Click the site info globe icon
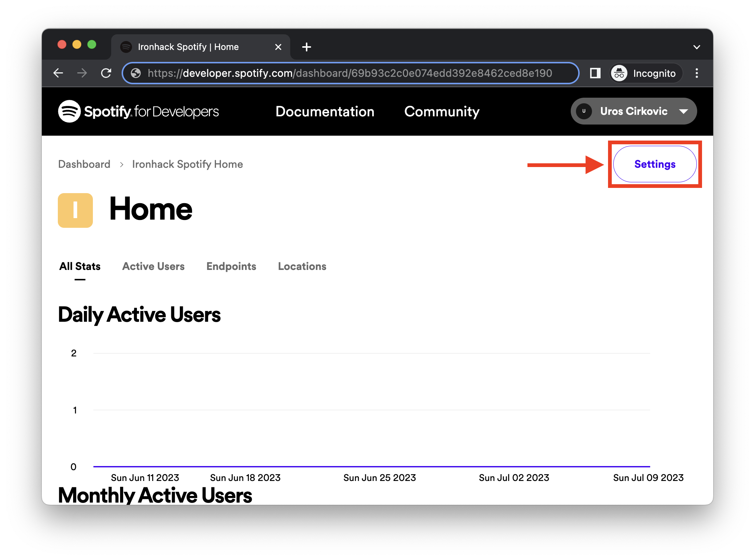This screenshot has width=755, height=560. coord(136,73)
